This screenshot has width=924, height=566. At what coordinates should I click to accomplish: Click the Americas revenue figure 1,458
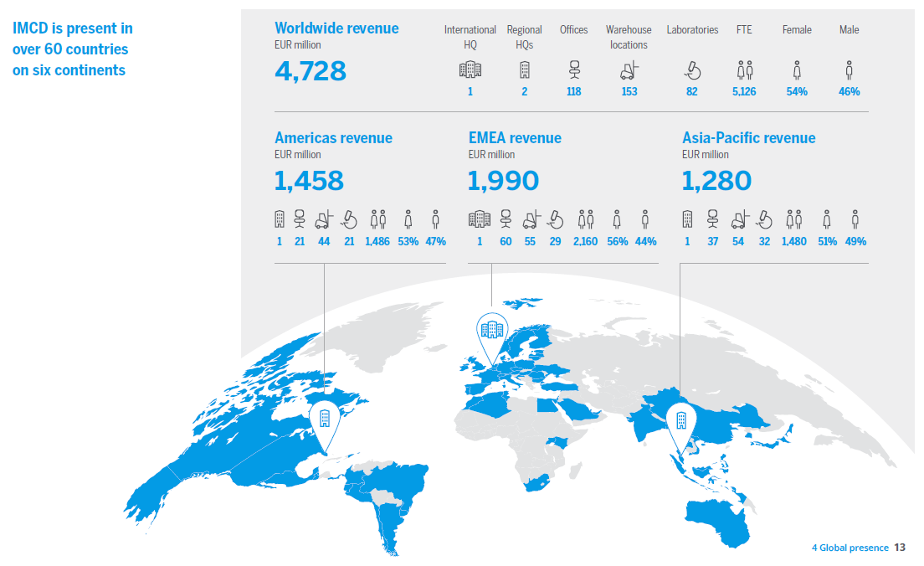click(x=309, y=180)
